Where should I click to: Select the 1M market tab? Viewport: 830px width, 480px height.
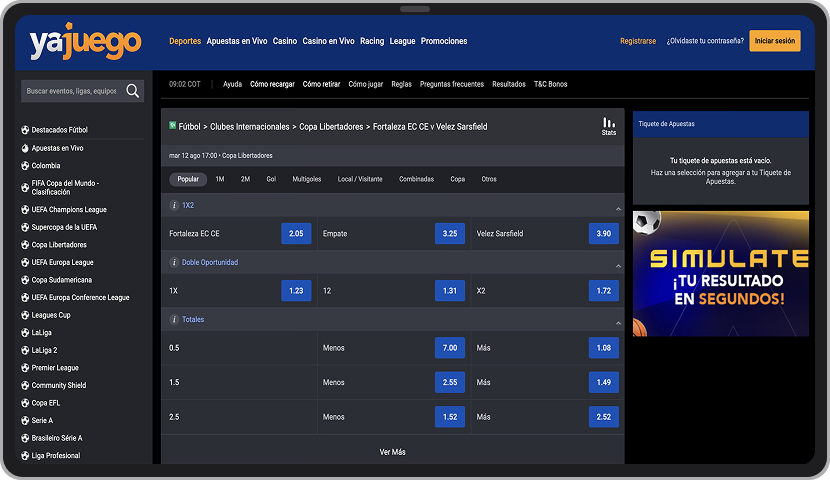click(x=220, y=179)
